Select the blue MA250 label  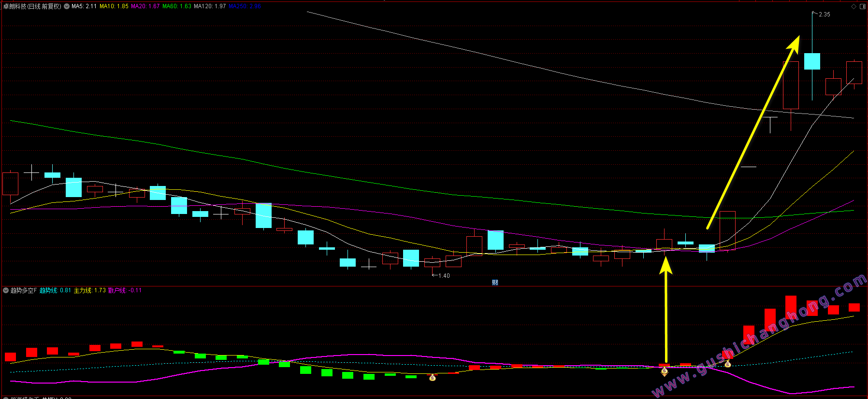(x=245, y=6)
